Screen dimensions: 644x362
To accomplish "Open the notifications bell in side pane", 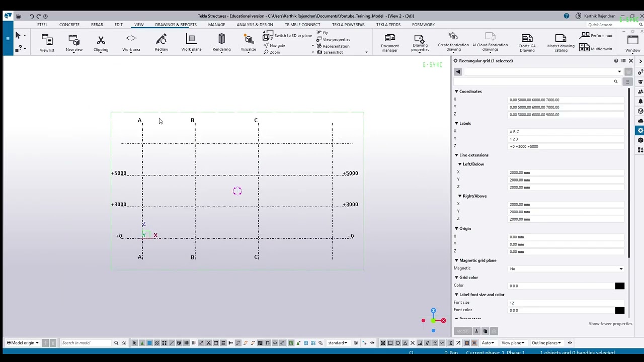I will (640, 101).
